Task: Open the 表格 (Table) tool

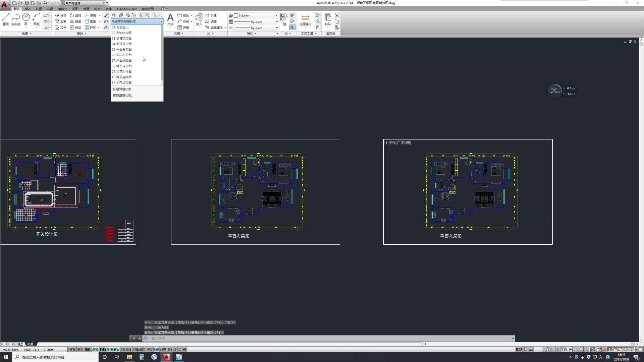Action: click(183, 27)
